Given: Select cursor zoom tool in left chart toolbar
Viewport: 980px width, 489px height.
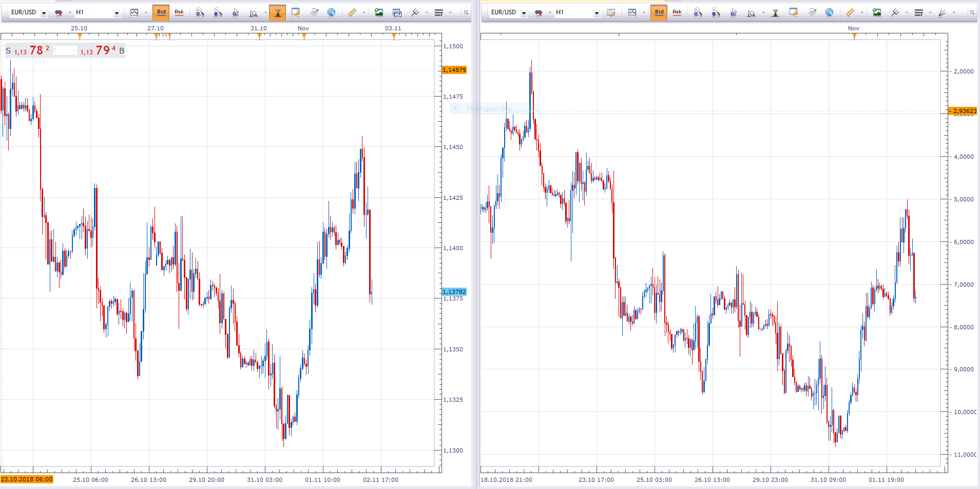Looking at the screenshot, I should (x=236, y=12).
